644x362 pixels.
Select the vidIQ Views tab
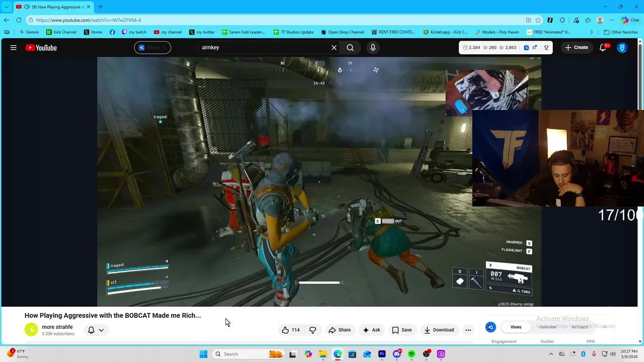tap(516, 327)
